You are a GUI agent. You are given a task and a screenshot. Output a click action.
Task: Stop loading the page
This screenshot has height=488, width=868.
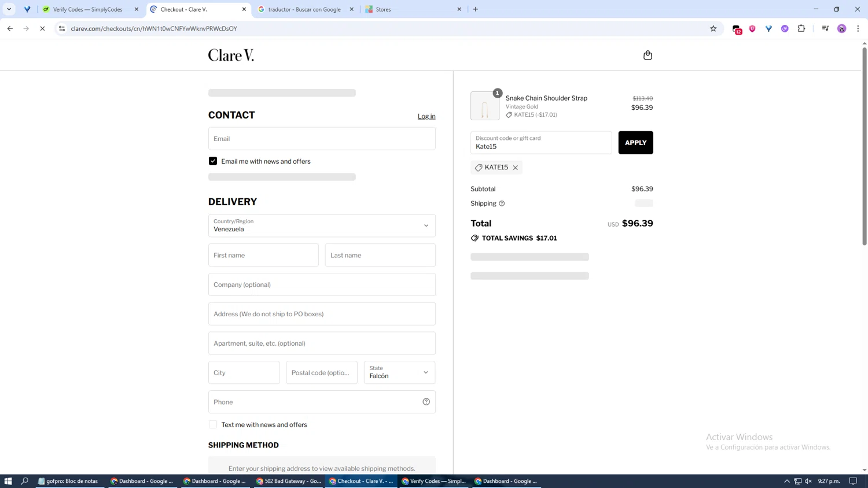coord(42,28)
